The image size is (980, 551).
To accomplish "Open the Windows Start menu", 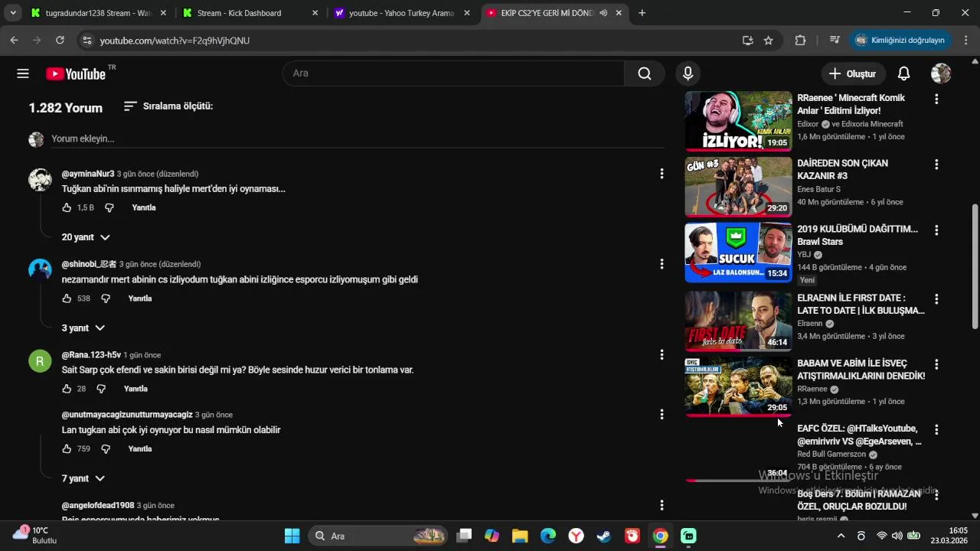I will 292,536.
